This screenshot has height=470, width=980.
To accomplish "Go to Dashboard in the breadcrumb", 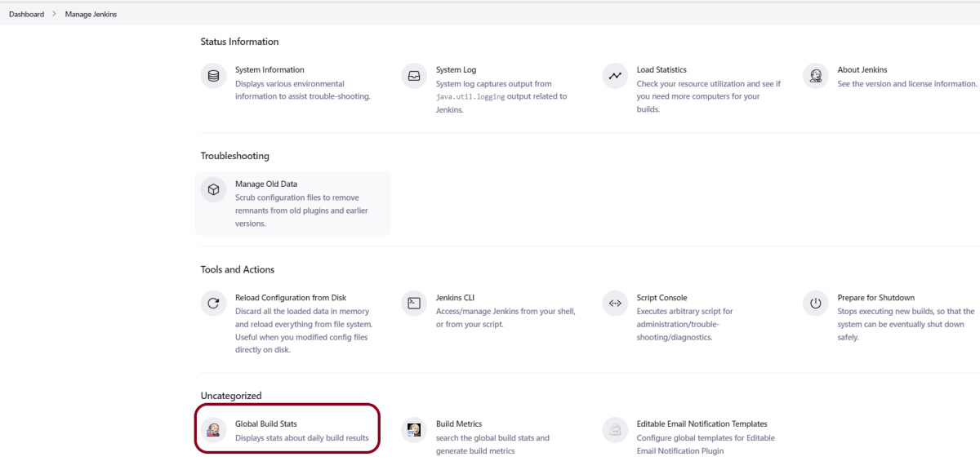I will (x=26, y=14).
